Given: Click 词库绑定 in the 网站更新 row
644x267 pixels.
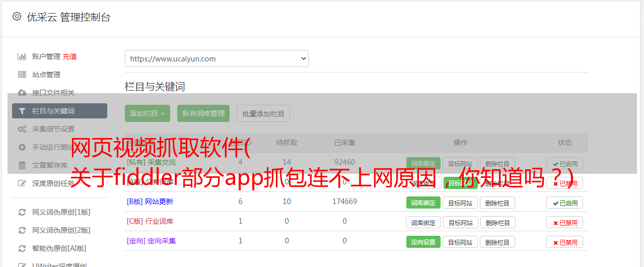Looking at the screenshot, I should (x=423, y=203).
